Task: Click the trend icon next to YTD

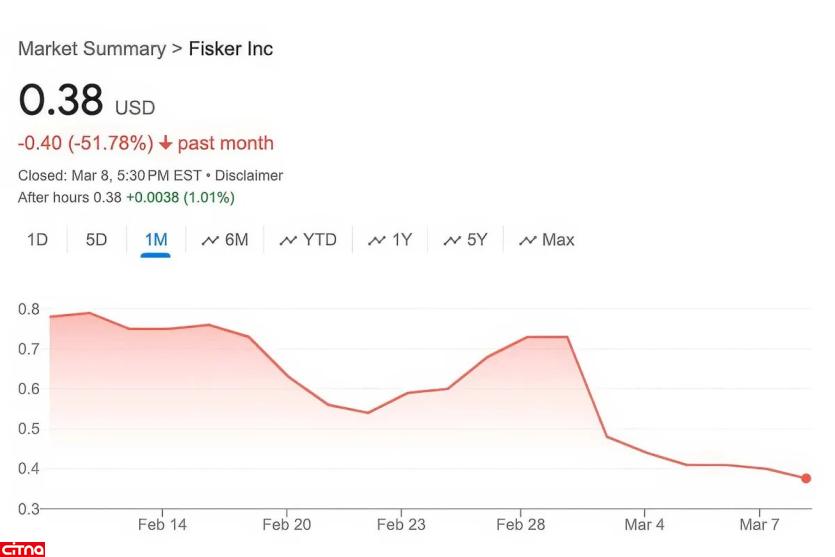Action: coord(288,240)
